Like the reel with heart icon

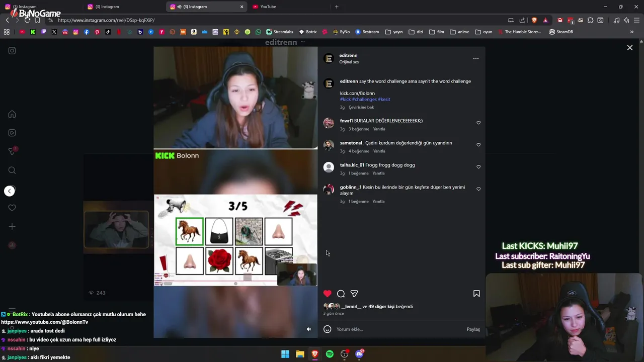point(328,294)
